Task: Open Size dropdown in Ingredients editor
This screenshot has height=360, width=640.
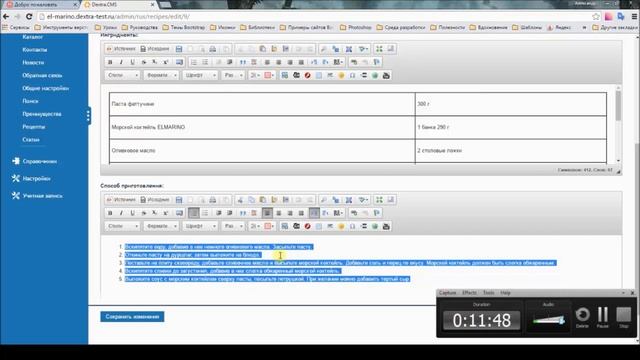Action: click(x=233, y=76)
